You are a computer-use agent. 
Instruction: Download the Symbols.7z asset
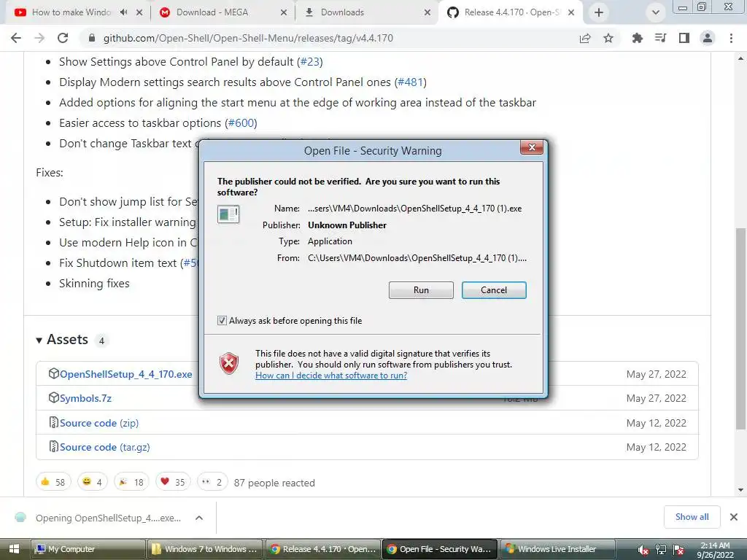[x=86, y=398]
